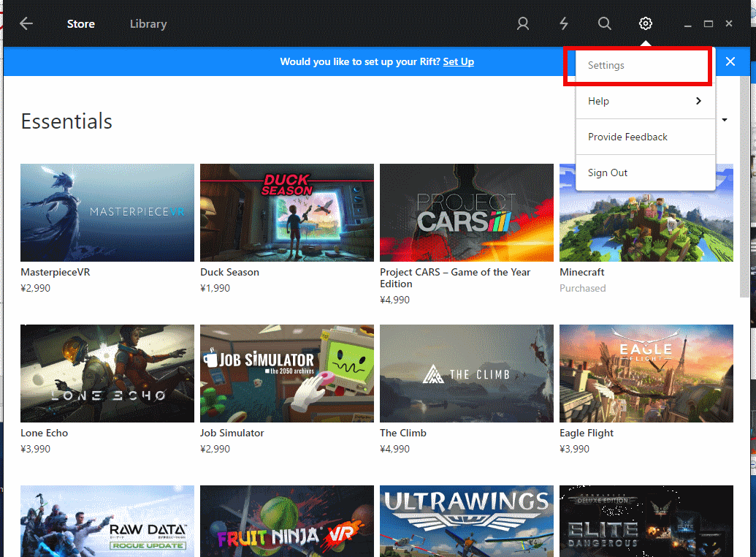Click Project CARS Game of the Year title
Screen dimensions: 756x557
(x=454, y=278)
